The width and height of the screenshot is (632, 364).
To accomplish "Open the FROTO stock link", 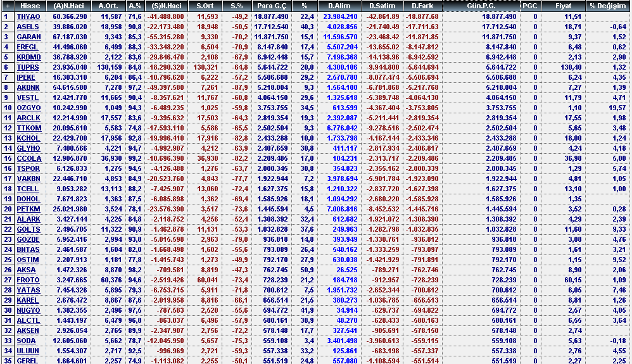I will coord(28,280).
